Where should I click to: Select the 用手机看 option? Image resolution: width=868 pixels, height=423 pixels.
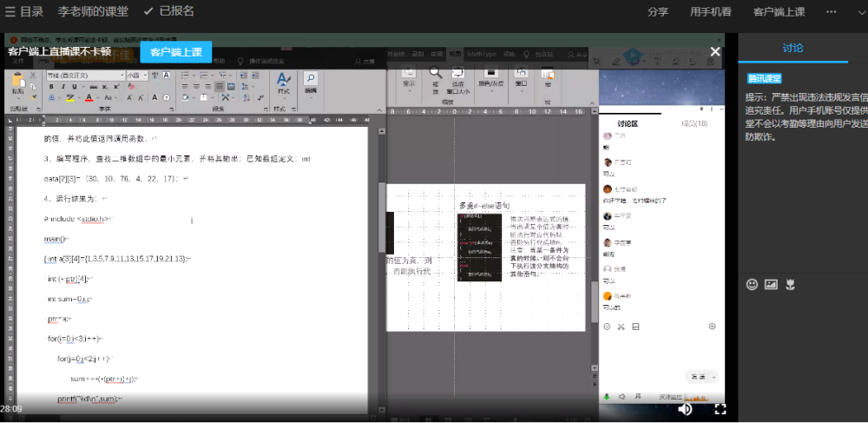(x=710, y=12)
